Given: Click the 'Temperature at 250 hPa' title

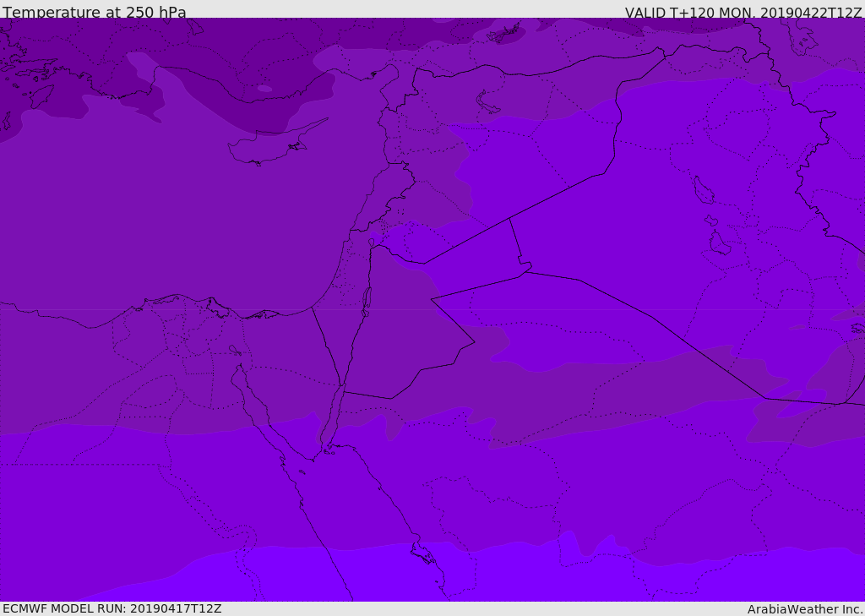Looking at the screenshot, I should (95, 12).
